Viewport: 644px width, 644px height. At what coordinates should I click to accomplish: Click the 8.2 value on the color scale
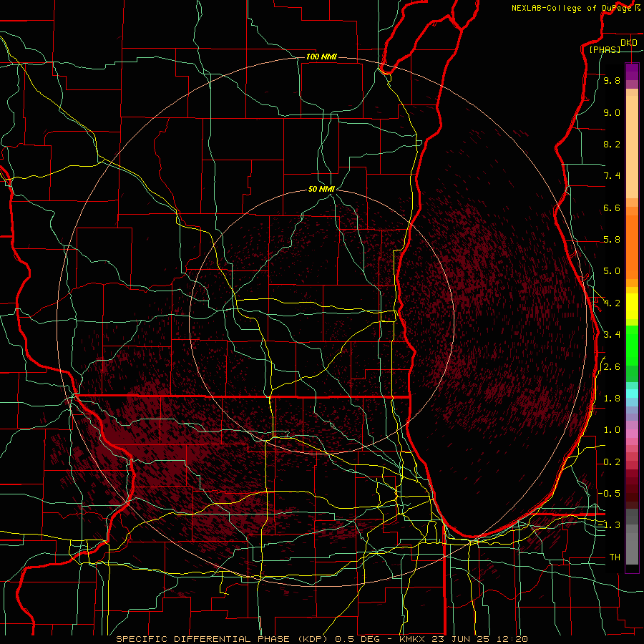[612, 144]
